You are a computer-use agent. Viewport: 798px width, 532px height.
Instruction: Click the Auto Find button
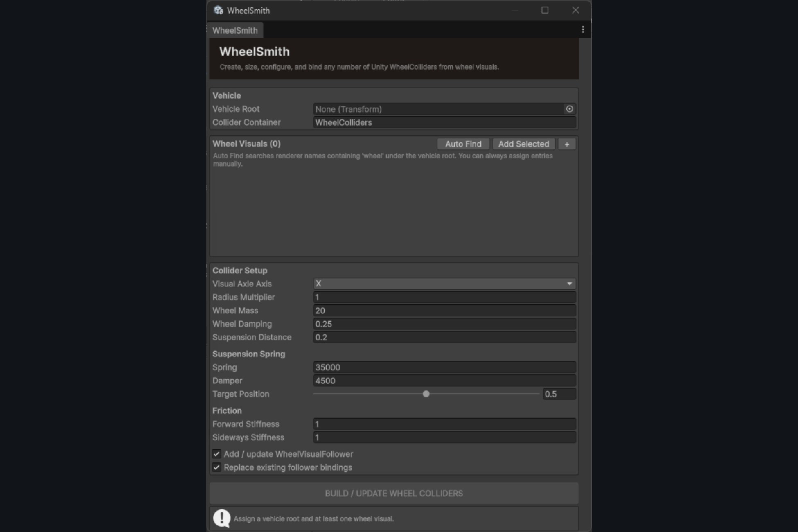[463, 144]
